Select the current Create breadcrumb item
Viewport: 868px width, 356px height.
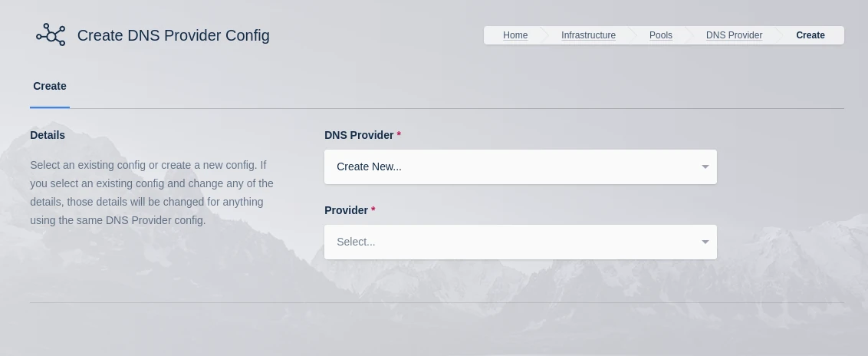tap(810, 35)
